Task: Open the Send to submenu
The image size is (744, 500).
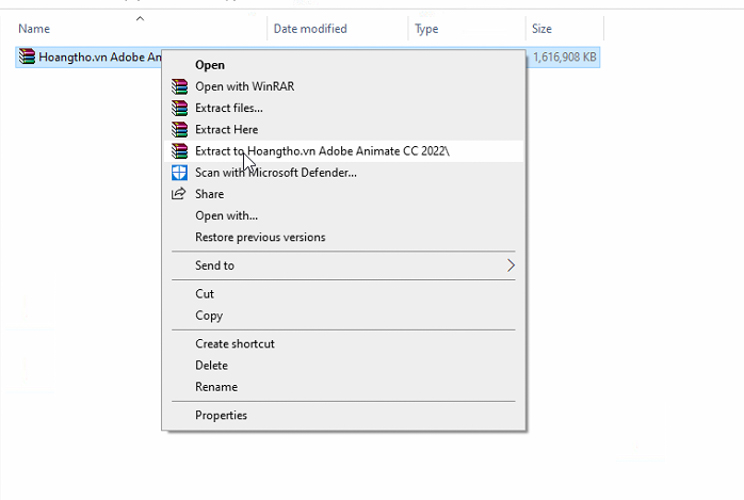Action: 343,265
